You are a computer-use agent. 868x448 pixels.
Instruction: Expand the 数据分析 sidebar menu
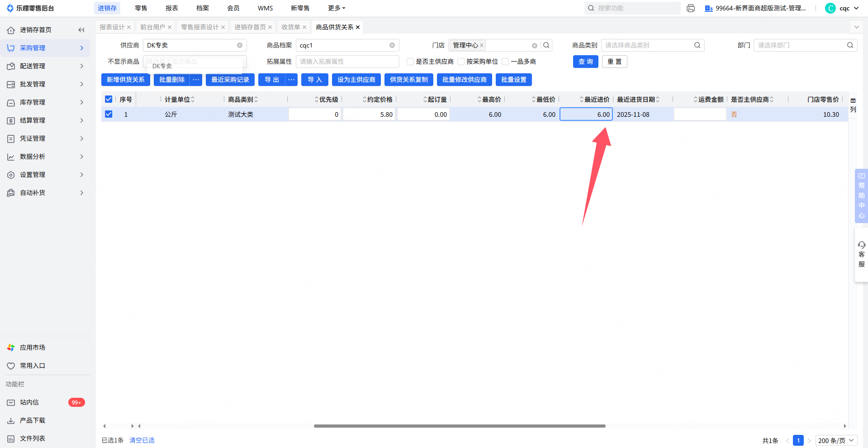[45, 157]
